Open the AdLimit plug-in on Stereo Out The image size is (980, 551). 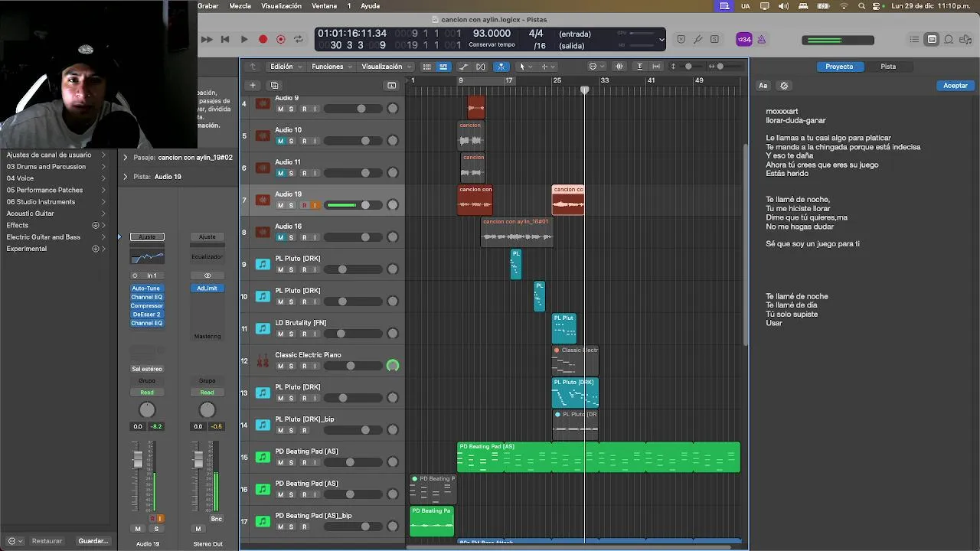coord(207,289)
